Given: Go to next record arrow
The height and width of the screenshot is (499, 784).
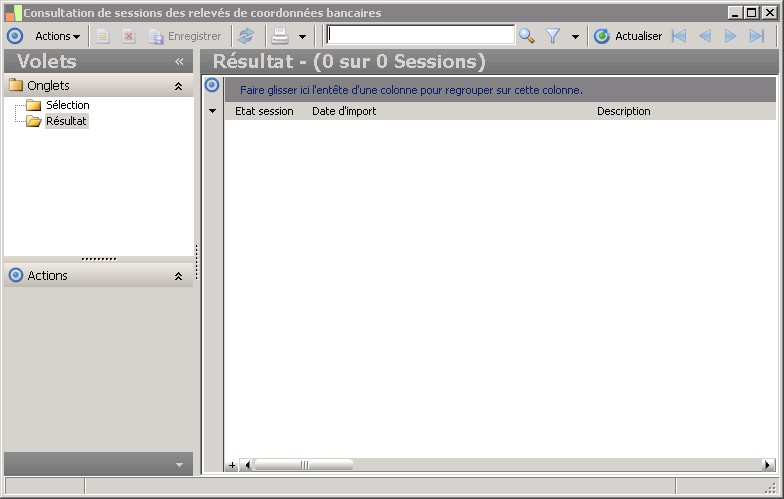Looking at the screenshot, I should pyautogui.click(x=730, y=36).
